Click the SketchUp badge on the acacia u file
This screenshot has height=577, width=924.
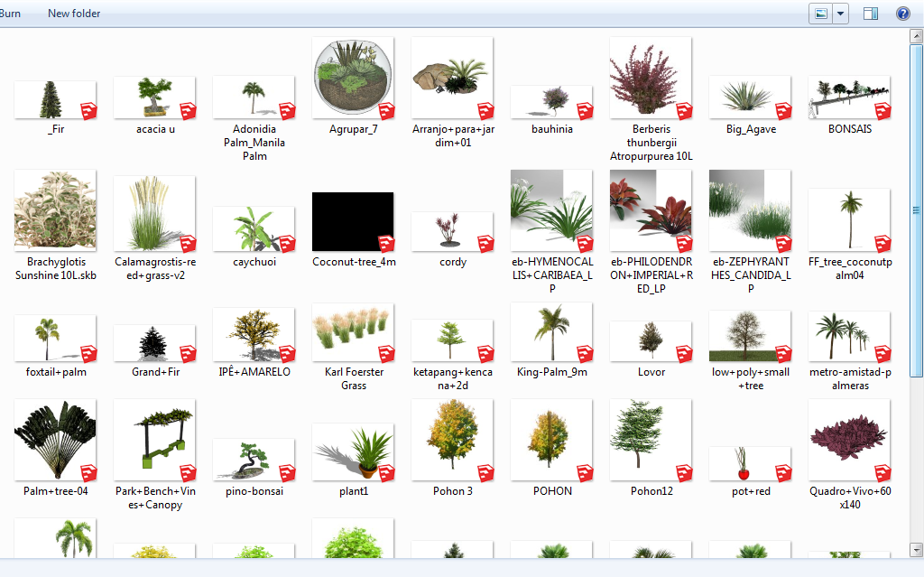tap(189, 109)
